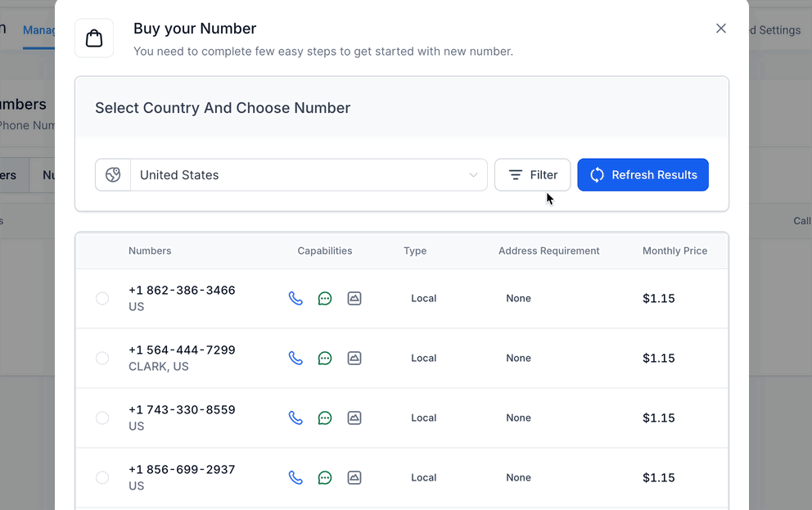Screen dimensions: 812x510
Task: Click voice phone icon for 743-330-8559
Action: coord(295,417)
